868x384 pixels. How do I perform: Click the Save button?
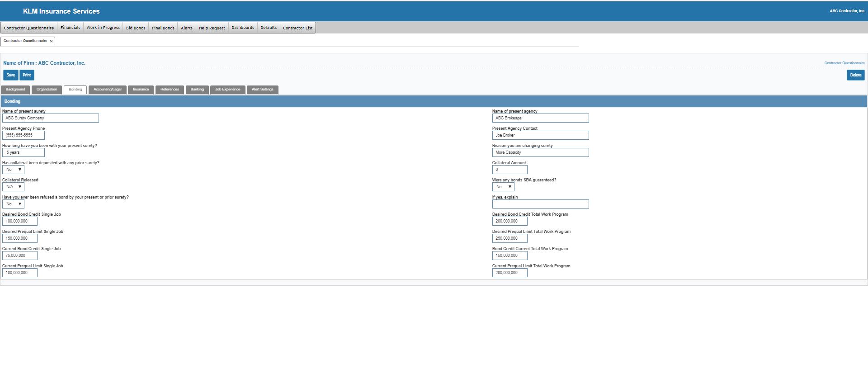[11, 75]
